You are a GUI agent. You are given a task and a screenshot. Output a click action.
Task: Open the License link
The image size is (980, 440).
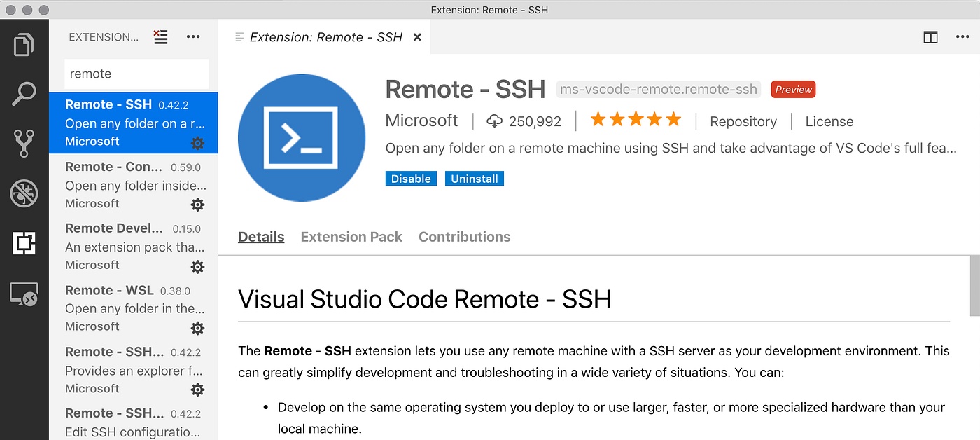pos(829,121)
